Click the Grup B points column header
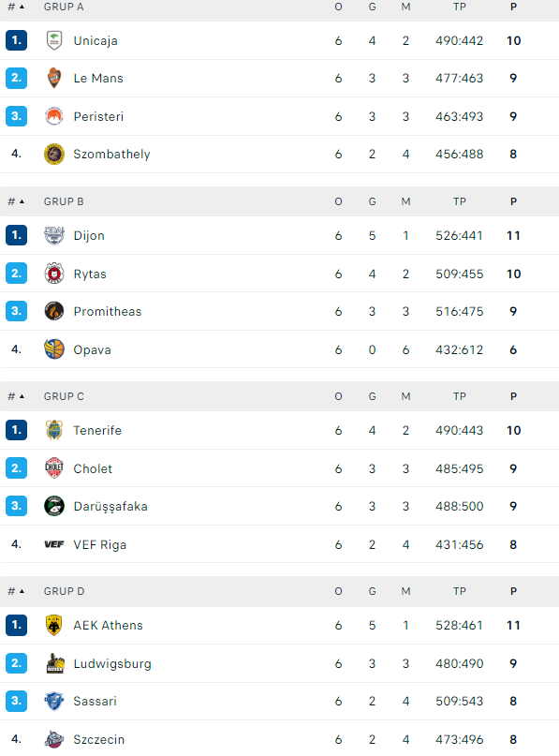The width and height of the screenshot is (559, 756). (513, 201)
